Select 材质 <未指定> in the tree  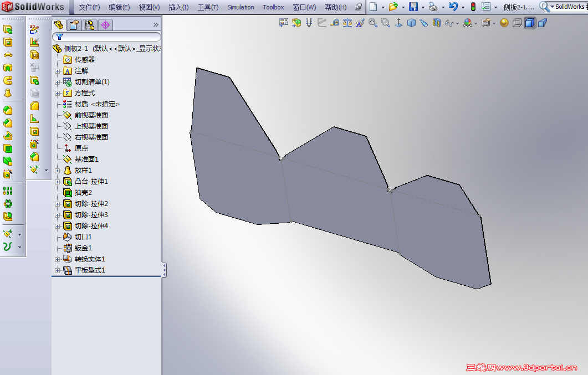pyautogui.click(x=97, y=104)
